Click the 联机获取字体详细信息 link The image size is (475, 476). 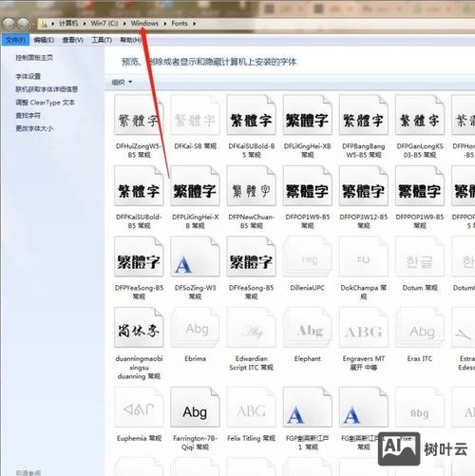47,89
